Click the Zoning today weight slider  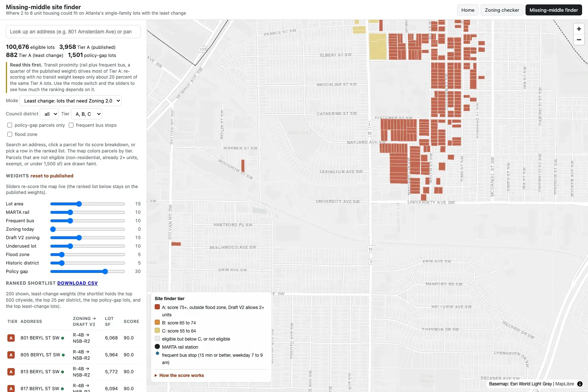[x=87, y=229]
